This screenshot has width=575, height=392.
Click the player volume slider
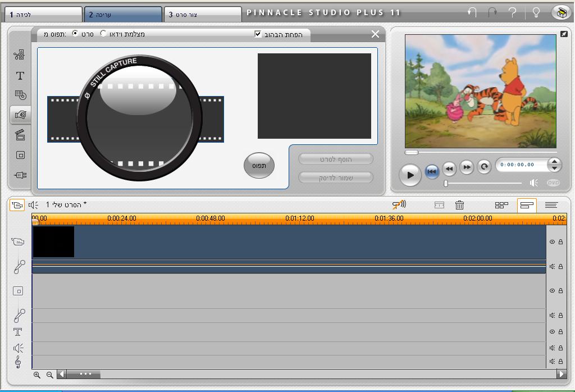tap(482, 183)
